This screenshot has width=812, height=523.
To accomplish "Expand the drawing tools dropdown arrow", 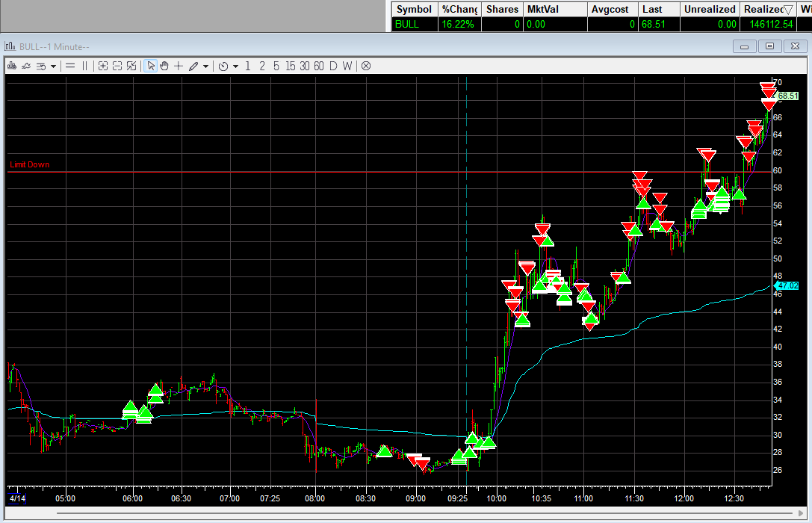I will coord(206,66).
